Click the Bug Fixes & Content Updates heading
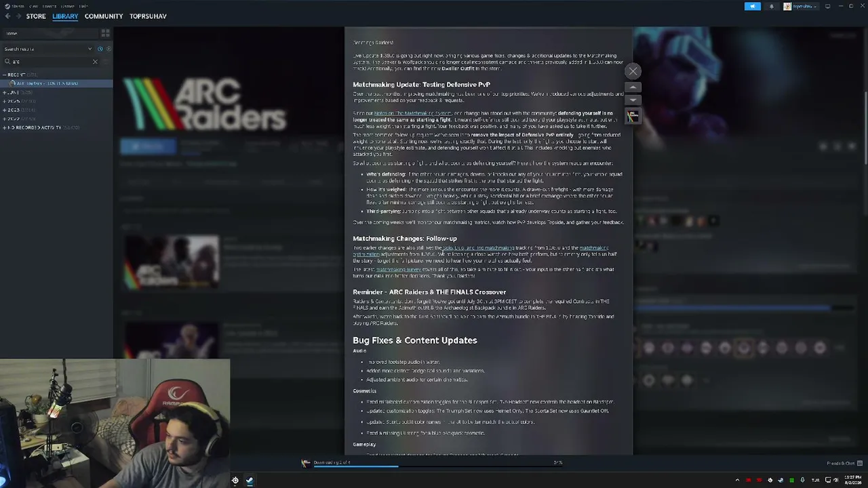The image size is (868, 488). coord(415,340)
